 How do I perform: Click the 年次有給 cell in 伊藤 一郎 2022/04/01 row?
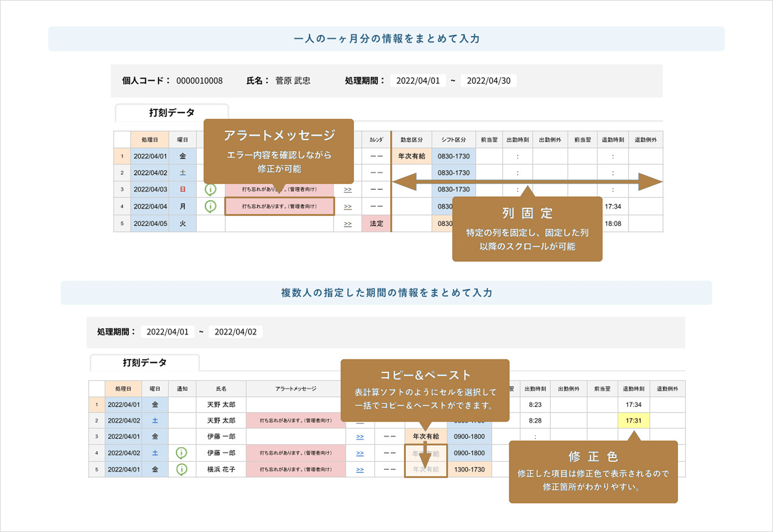tap(426, 436)
